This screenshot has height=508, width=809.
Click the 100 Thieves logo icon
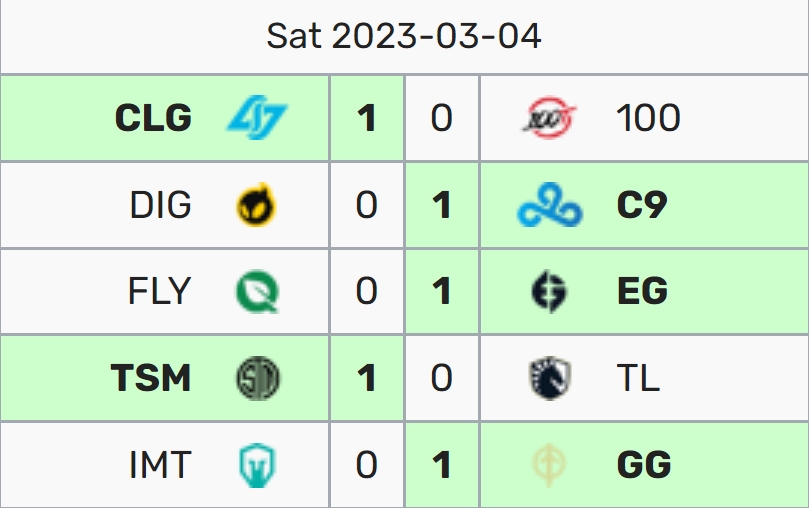pos(549,118)
